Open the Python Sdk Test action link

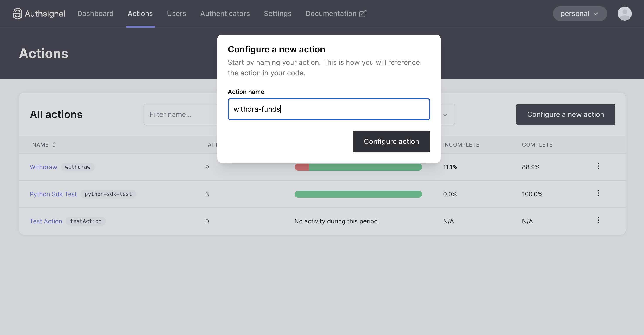tap(53, 194)
